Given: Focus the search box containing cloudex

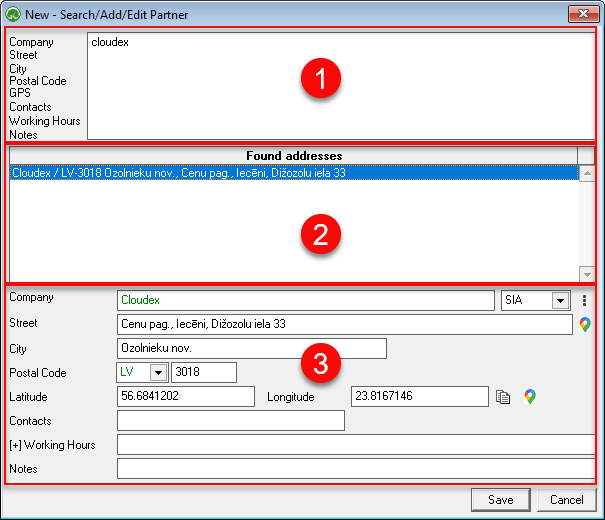Looking at the screenshot, I should pyautogui.click(x=341, y=86).
